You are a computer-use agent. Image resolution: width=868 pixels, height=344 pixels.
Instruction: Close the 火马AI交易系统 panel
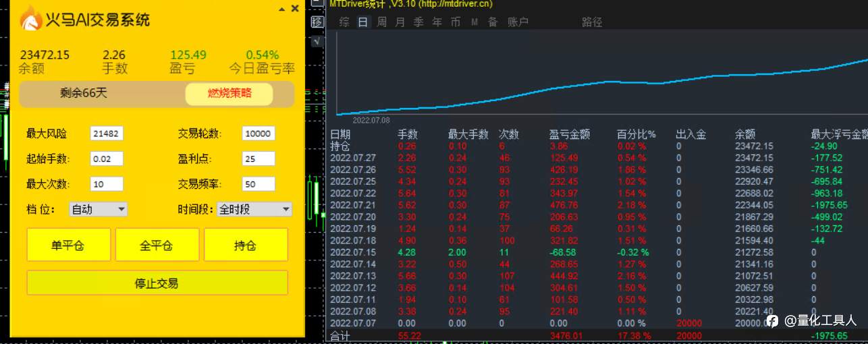295,9
